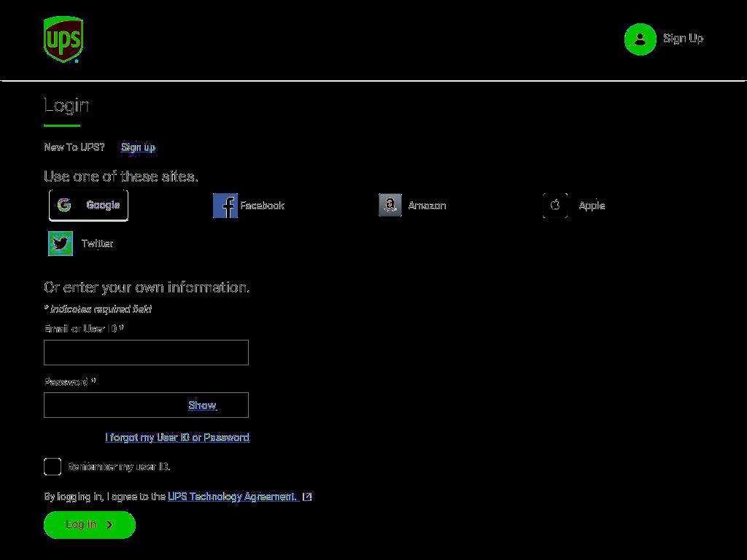Click the UPS shield logo

coord(63,39)
